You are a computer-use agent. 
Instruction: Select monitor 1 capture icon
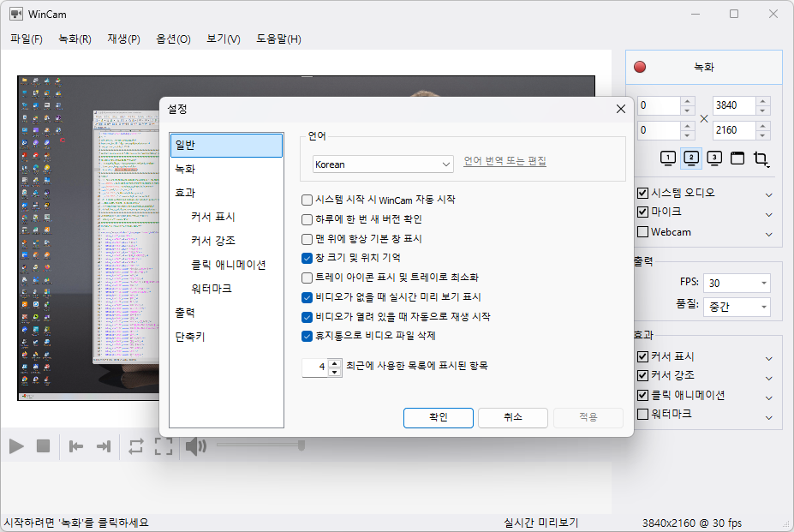click(668, 158)
